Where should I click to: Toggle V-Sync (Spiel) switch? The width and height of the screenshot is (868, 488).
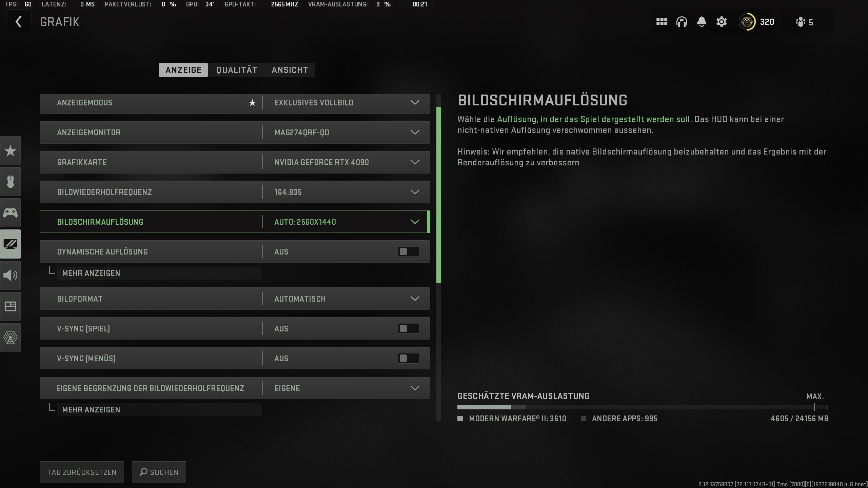click(x=408, y=329)
